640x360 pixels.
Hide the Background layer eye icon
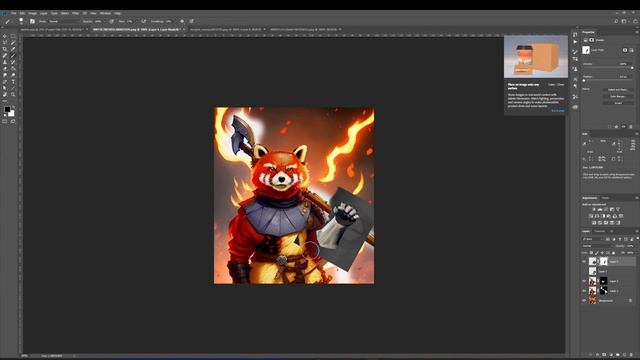[584, 301]
